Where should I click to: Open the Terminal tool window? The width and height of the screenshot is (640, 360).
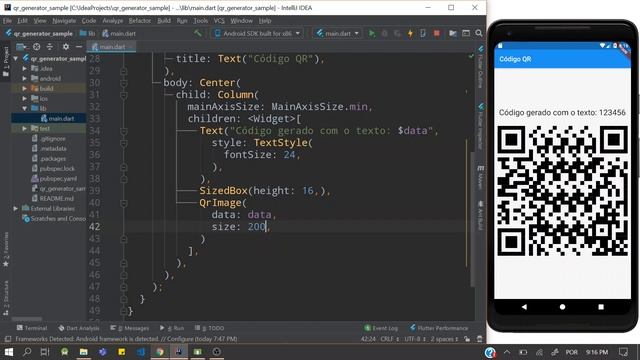coord(32,328)
